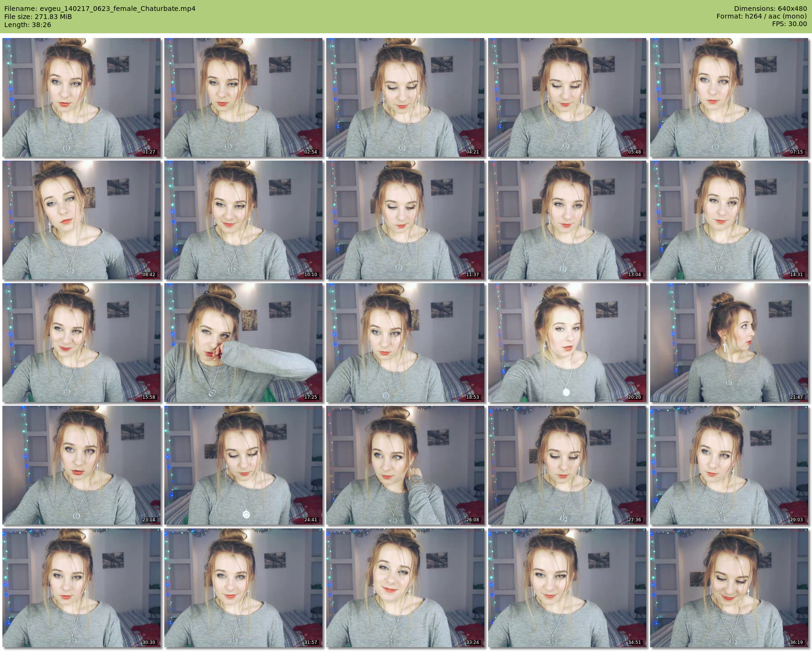
Task: Select the thumbnail timestamped 08:42
Action: coord(81,220)
